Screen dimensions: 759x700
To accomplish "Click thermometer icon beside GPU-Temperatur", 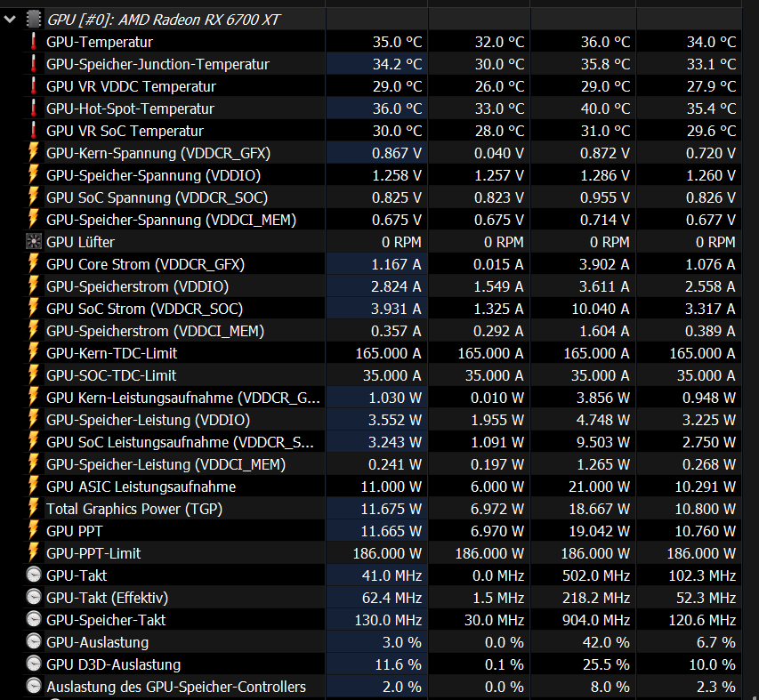I will click(34, 42).
